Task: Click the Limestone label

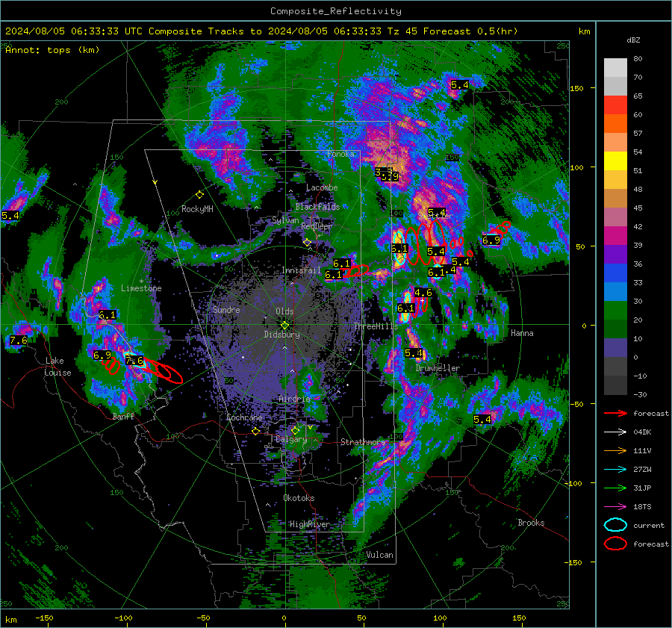Action: tap(141, 288)
